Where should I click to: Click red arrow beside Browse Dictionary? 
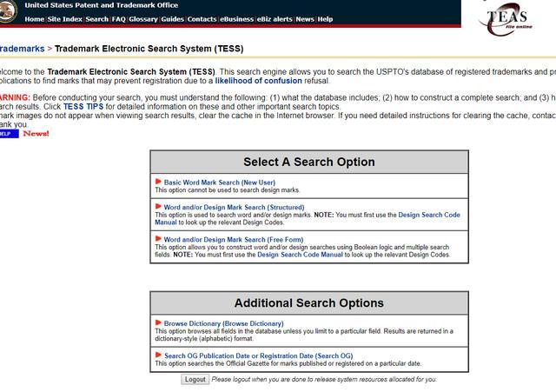[x=158, y=323]
